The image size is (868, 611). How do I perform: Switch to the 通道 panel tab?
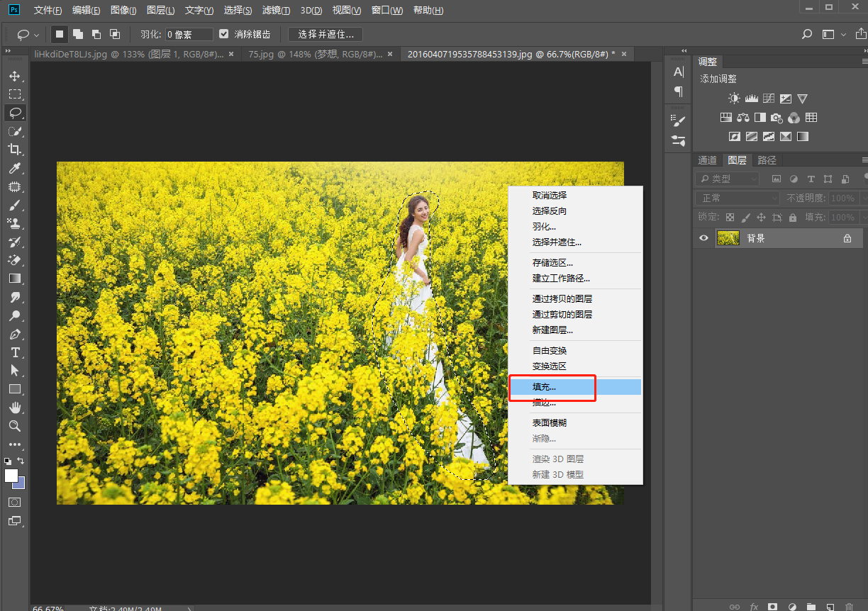coord(707,160)
